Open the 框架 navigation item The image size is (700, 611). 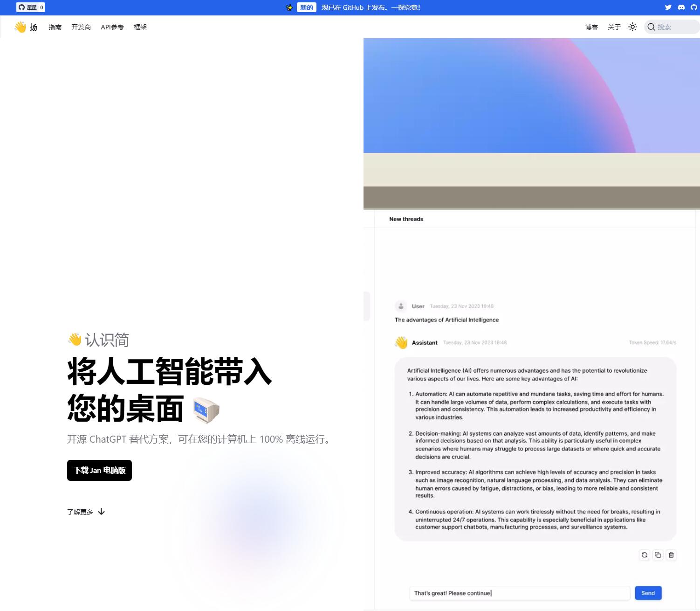tap(140, 27)
